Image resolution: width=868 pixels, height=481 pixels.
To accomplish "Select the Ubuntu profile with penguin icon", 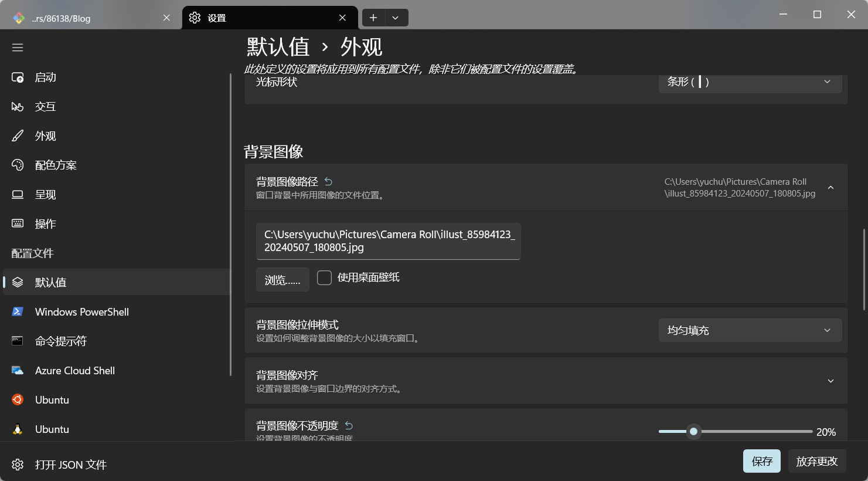I will (117, 429).
